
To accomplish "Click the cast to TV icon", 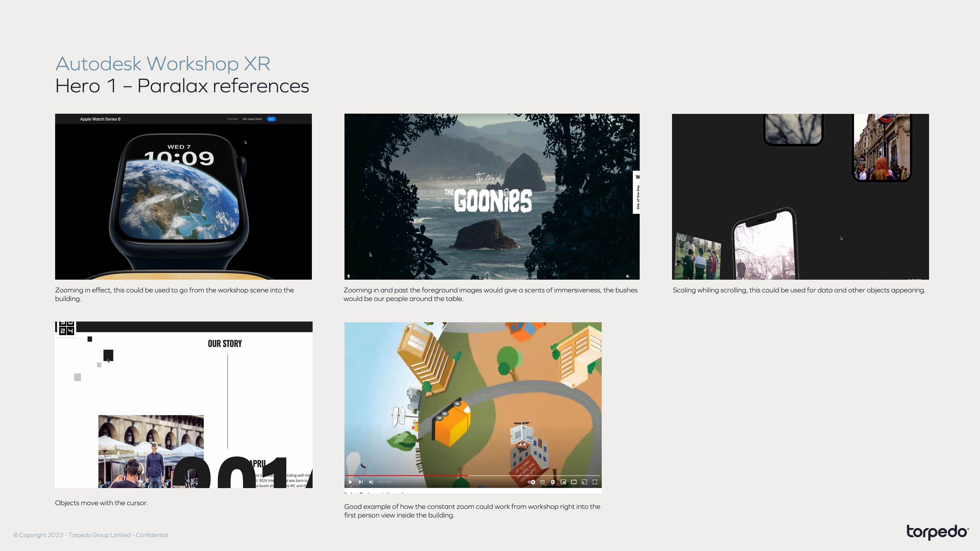I will pyautogui.click(x=584, y=482).
